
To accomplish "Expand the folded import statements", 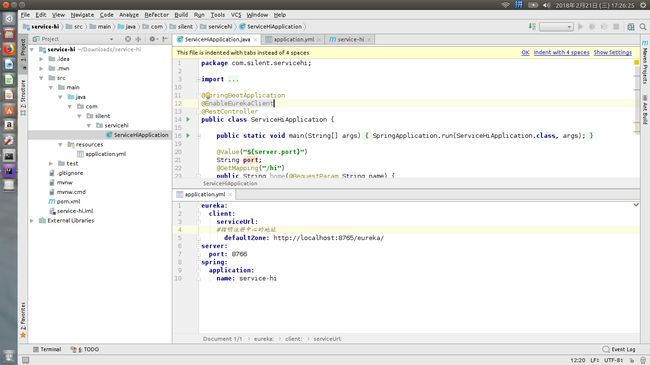I will point(233,79).
